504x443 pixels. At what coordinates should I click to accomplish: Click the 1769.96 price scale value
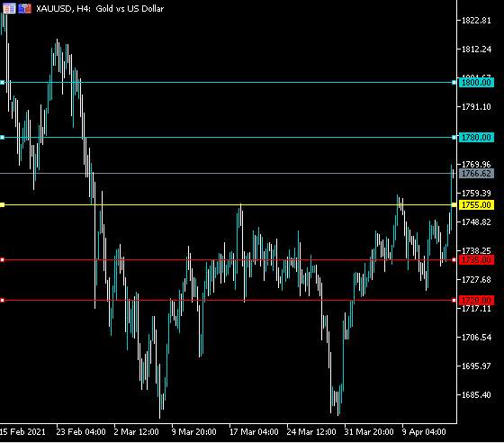pos(476,164)
